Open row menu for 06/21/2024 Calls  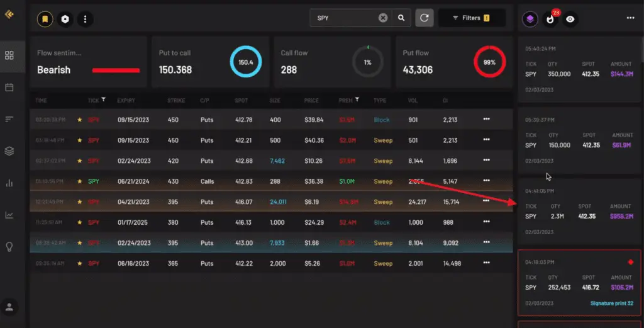point(486,181)
